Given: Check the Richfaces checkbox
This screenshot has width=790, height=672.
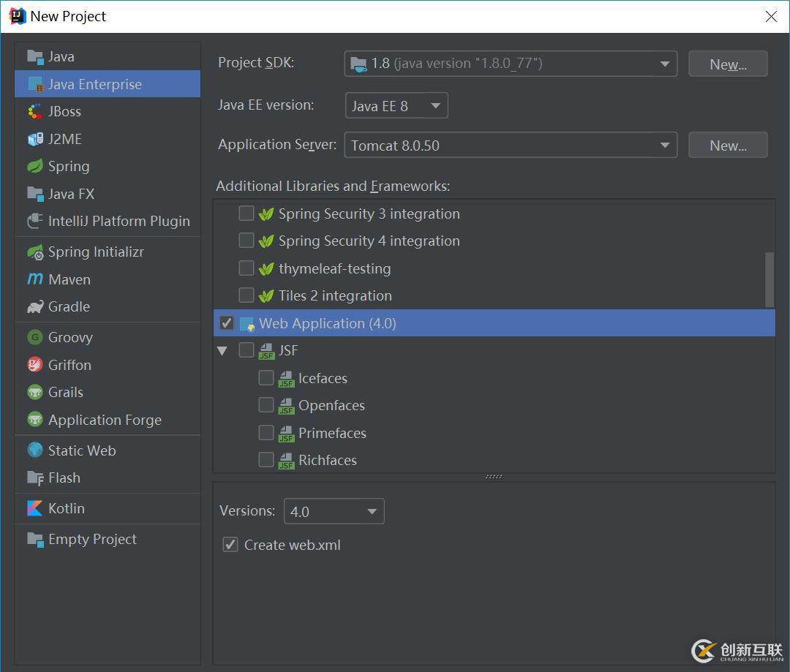Looking at the screenshot, I should 266,460.
